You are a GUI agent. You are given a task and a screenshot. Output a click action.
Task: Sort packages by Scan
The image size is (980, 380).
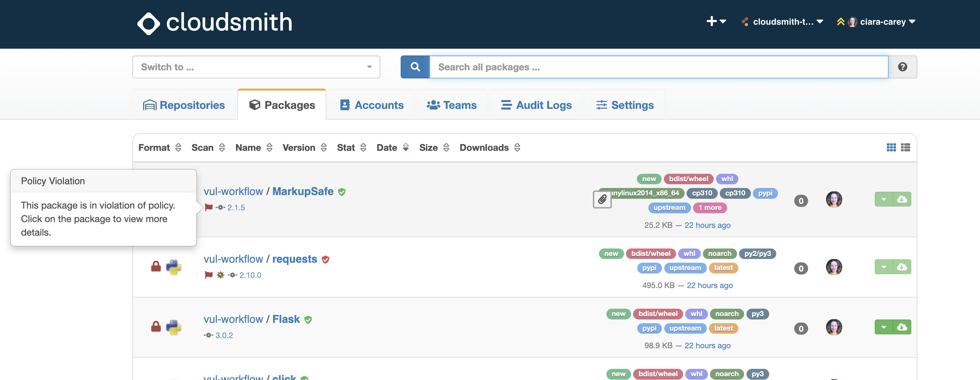tap(208, 147)
